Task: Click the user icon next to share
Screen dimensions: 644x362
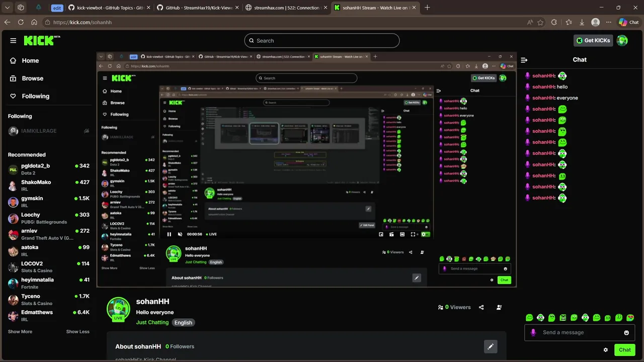Action: click(499, 307)
